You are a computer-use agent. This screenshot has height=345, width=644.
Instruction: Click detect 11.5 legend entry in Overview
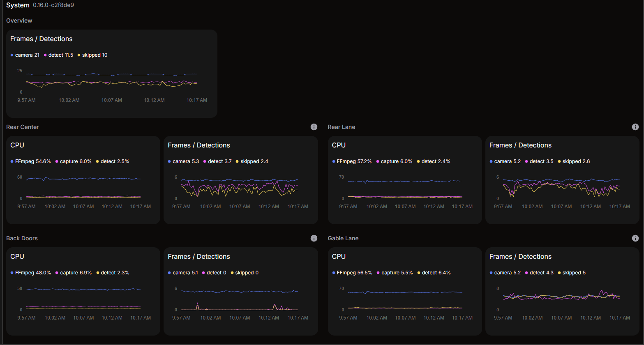[x=60, y=55]
